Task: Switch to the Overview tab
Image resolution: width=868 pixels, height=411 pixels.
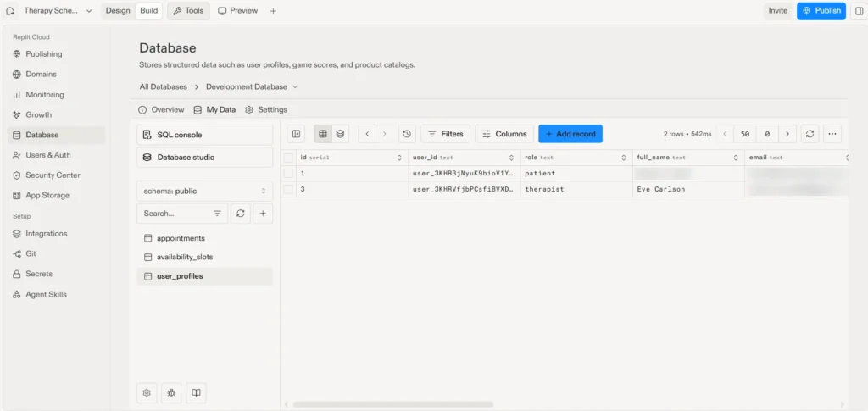Action: [161, 109]
